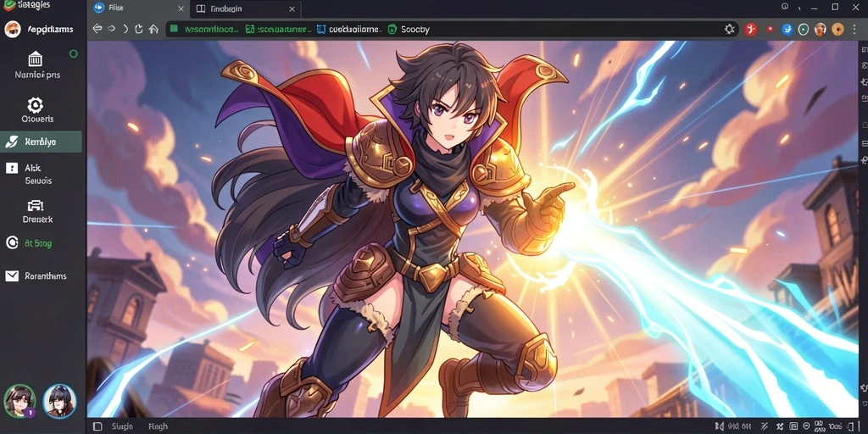This screenshot has height=434, width=868.
Task: Open the red circular extension icon
Action: click(x=751, y=30)
